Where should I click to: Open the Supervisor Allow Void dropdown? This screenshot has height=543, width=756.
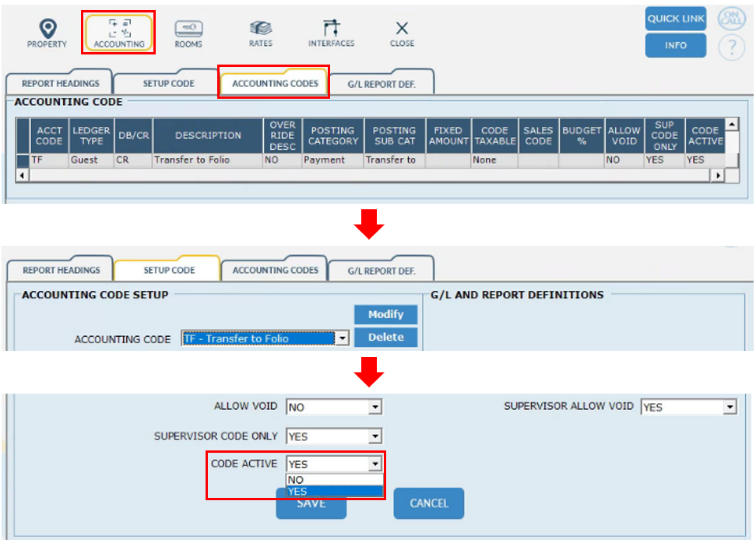pos(729,407)
